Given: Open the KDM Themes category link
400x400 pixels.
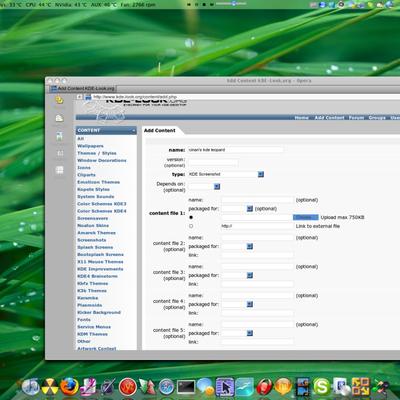Looking at the screenshot, I should coord(92,334).
